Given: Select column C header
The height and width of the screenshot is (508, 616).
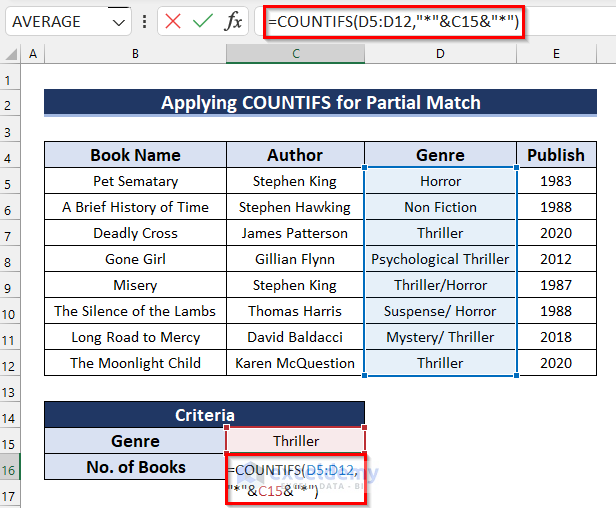Looking at the screenshot, I should point(295,54).
